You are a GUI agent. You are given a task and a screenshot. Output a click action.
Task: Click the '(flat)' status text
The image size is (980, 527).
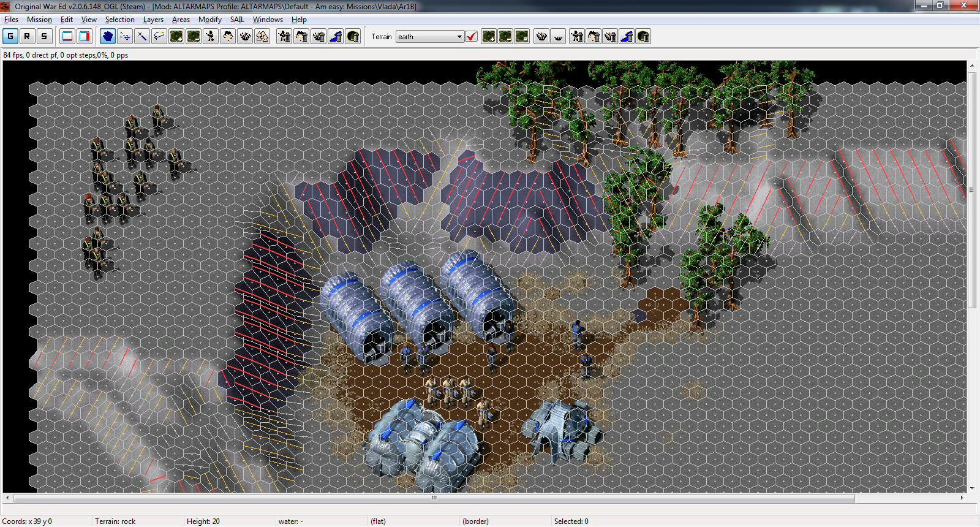click(x=378, y=521)
